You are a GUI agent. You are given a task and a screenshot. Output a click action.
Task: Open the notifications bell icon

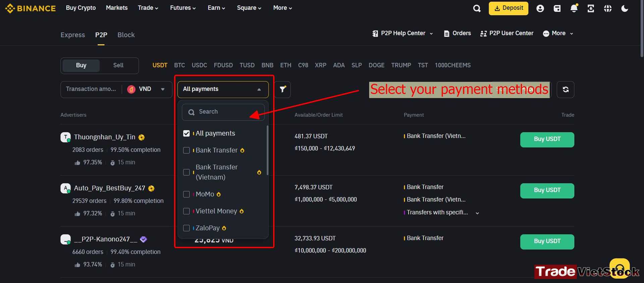574,8
